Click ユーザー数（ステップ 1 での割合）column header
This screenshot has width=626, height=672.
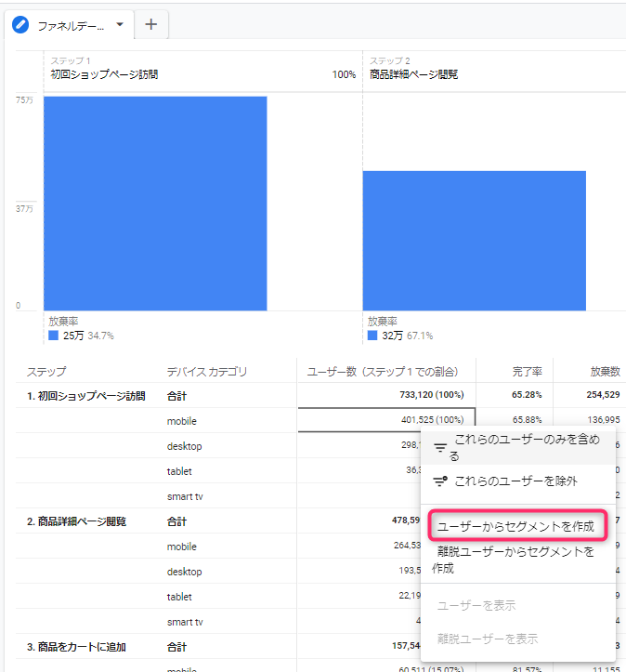383,371
